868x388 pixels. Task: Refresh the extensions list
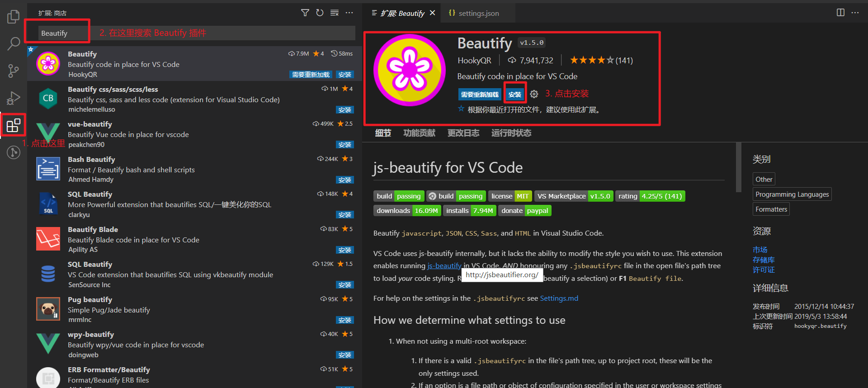click(x=320, y=13)
